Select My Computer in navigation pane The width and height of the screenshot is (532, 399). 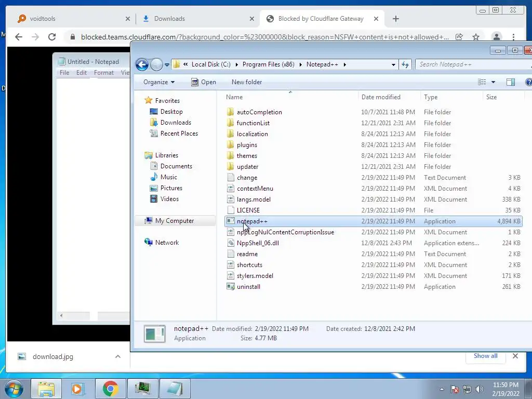175,220
